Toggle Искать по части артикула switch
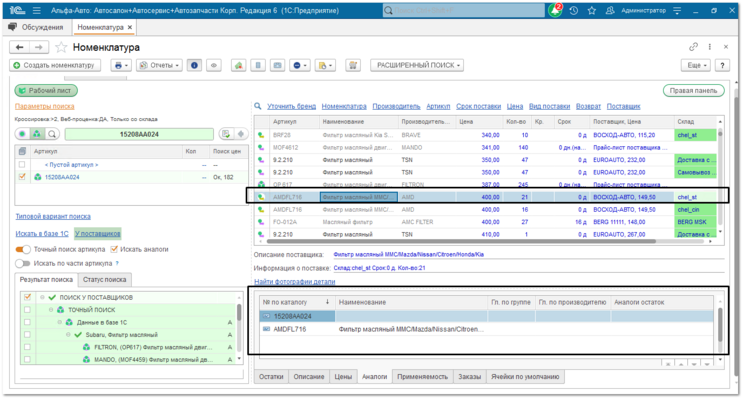743x399 pixels. [23, 263]
